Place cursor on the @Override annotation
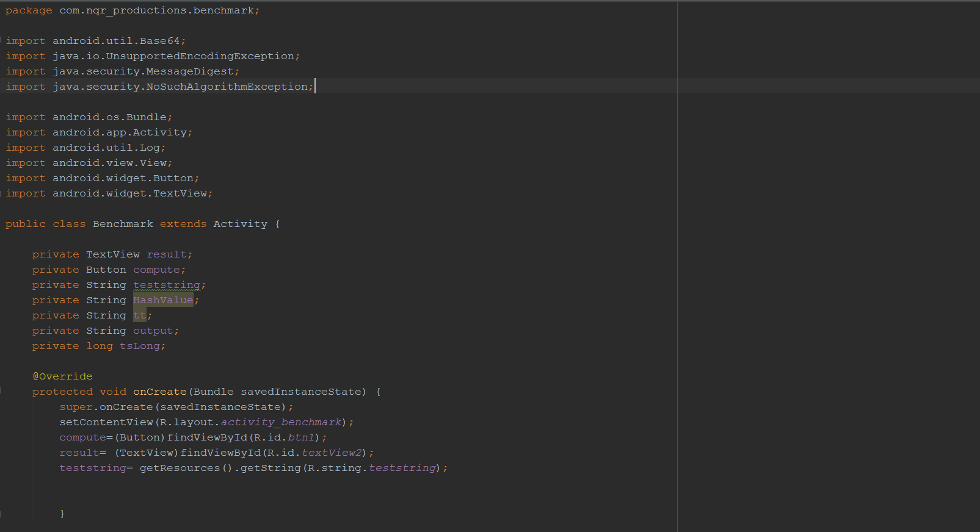This screenshot has height=532, width=980. click(62, 376)
